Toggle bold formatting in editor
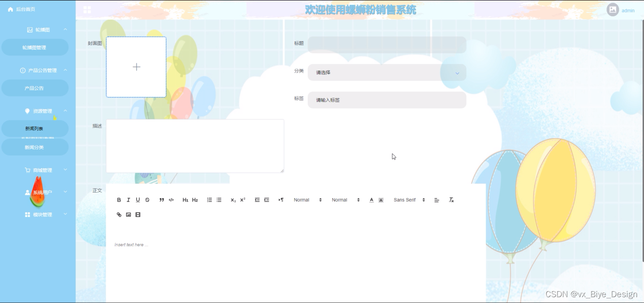The image size is (644, 303). 119,200
